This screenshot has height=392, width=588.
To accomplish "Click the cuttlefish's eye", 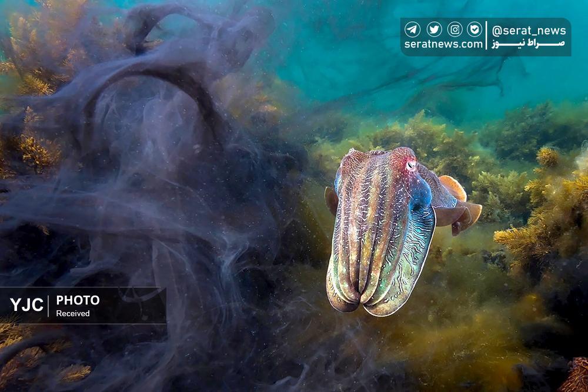I will [411, 166].
